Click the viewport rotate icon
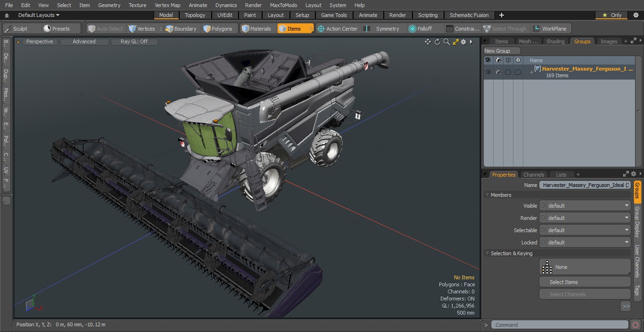The height and width of the screenshot is (332, 644). coord(437,42)
